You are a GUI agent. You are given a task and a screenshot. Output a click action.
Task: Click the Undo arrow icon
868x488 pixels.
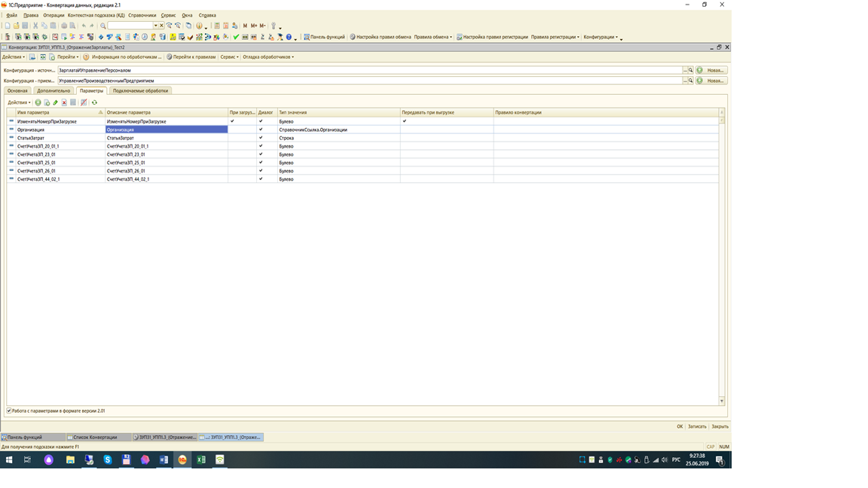coord(84,26)
